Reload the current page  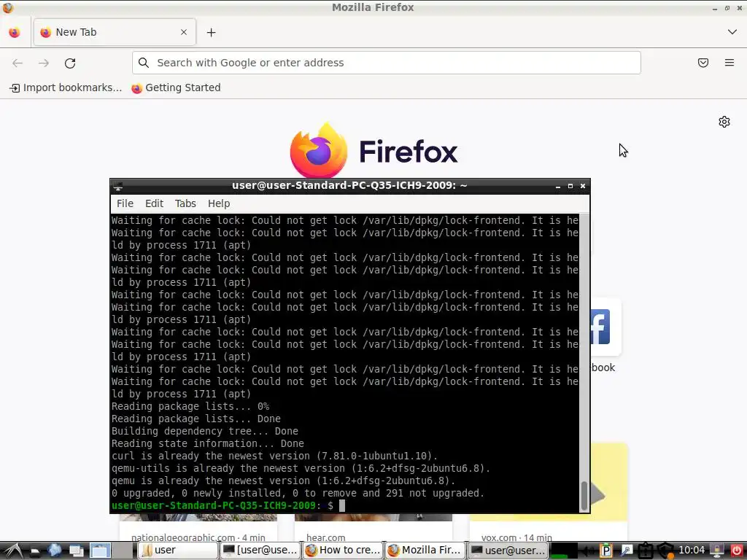70,63
